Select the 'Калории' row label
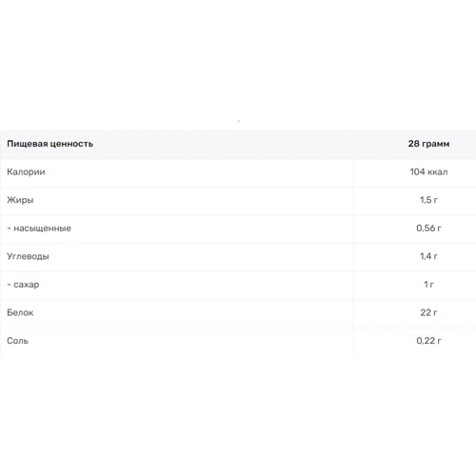The height and width of the screenshot is (476, 476). tap(26, 172)
